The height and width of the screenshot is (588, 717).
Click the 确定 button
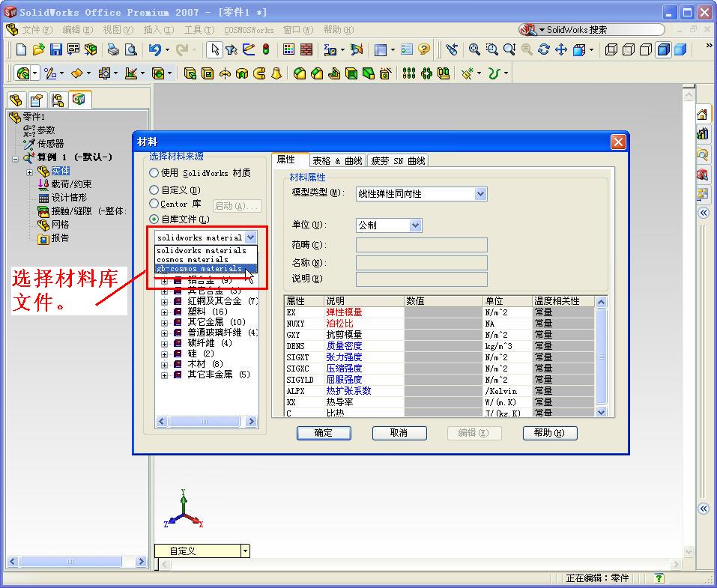324,432
